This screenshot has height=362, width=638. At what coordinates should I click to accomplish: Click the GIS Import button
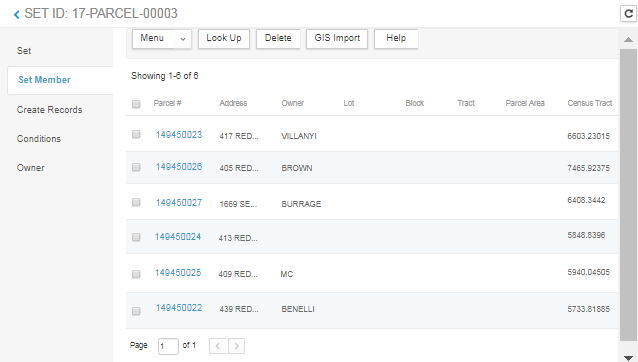point(337,39)
